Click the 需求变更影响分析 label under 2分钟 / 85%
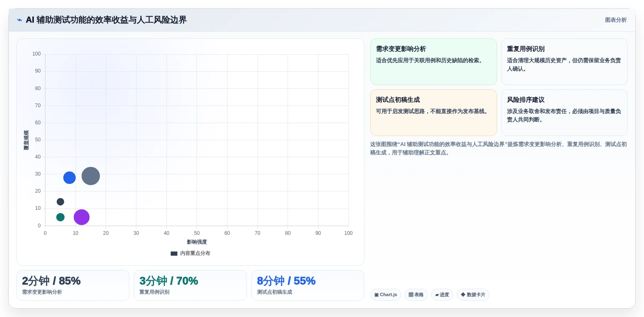The width and height of the screenshot is (644, 317). click(42, 292)
